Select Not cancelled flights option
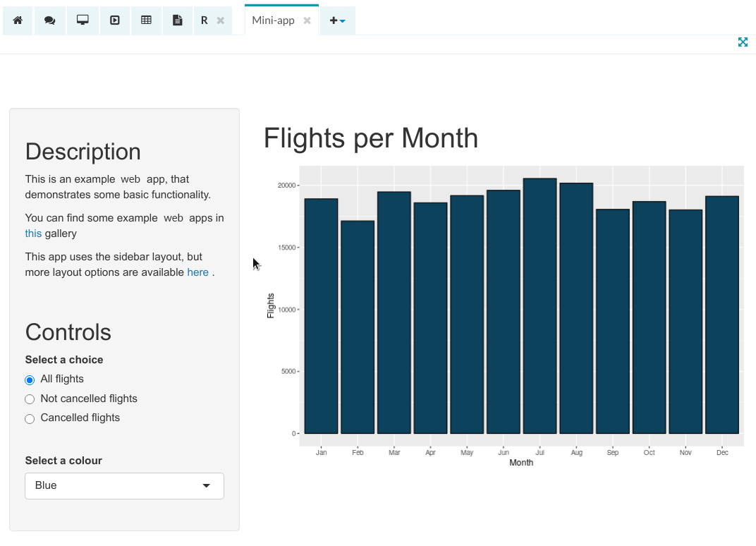This screenshot has width=756, height=546. pos(30,399)
